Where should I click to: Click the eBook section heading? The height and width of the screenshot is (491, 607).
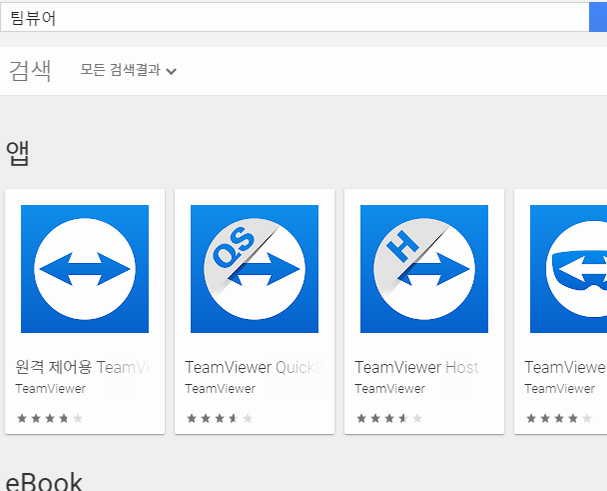click(44, 482)
